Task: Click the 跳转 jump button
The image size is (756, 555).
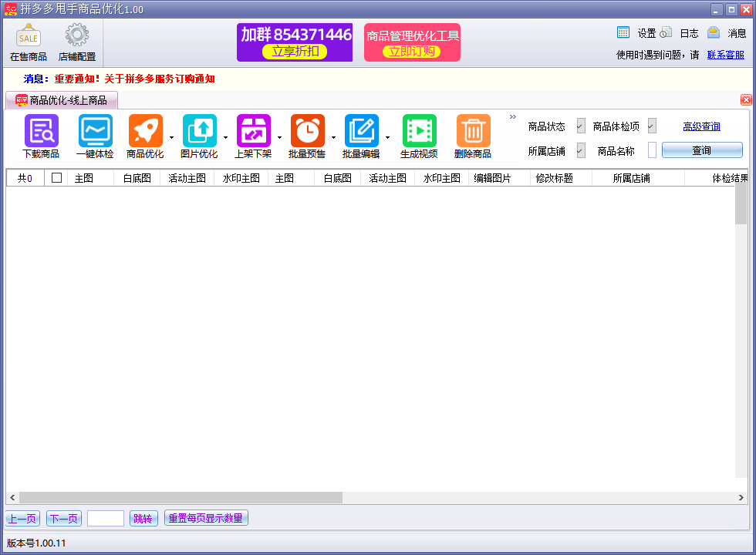Action: [x=143, y=518]
